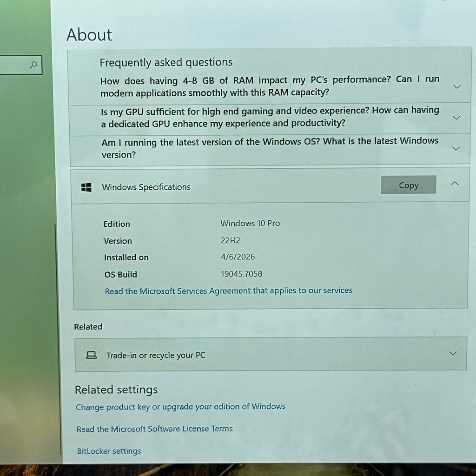Open BitLocker settings link

pyautogui.click(x=109, y=451)
